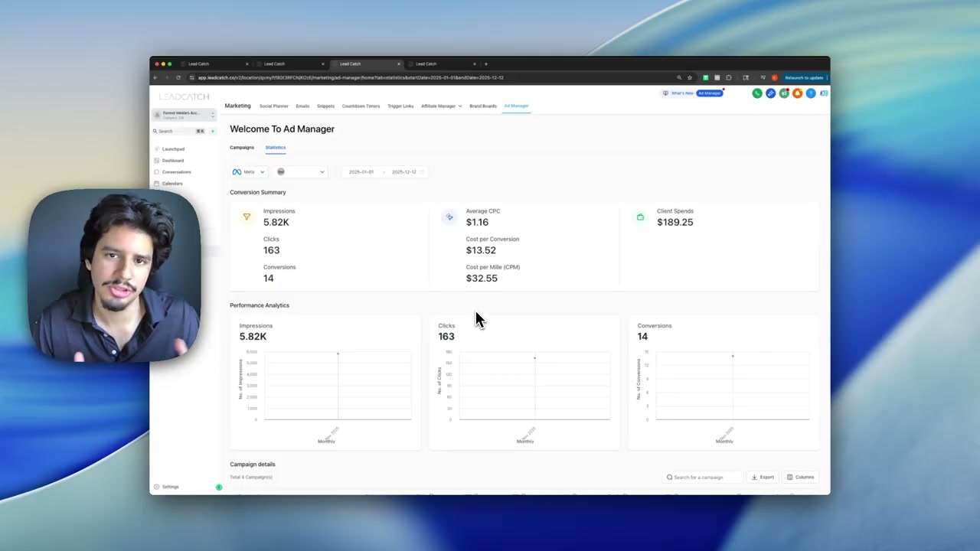Image resolution: width=980 pixels, height=551 pixels.
Task: Click the browser bookmark star icon
Action: tap(690, 77)
